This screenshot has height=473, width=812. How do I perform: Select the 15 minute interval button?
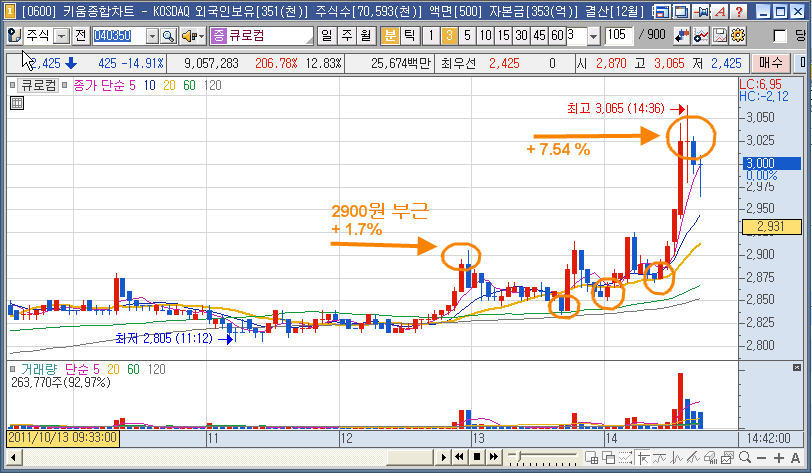tap(503, 35)
